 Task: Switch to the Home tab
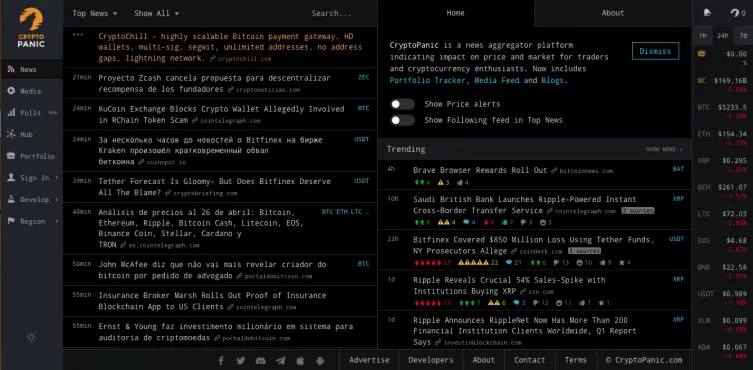tap(455, 13)
